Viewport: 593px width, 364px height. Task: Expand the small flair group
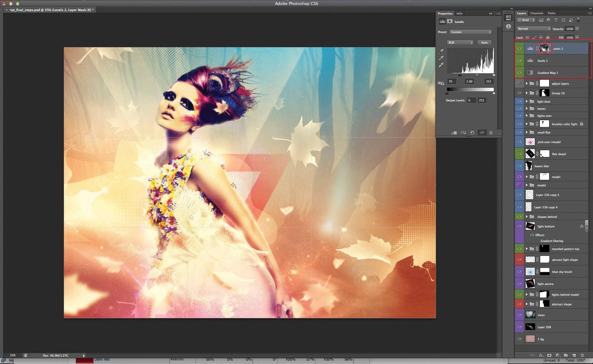(527, 132)
